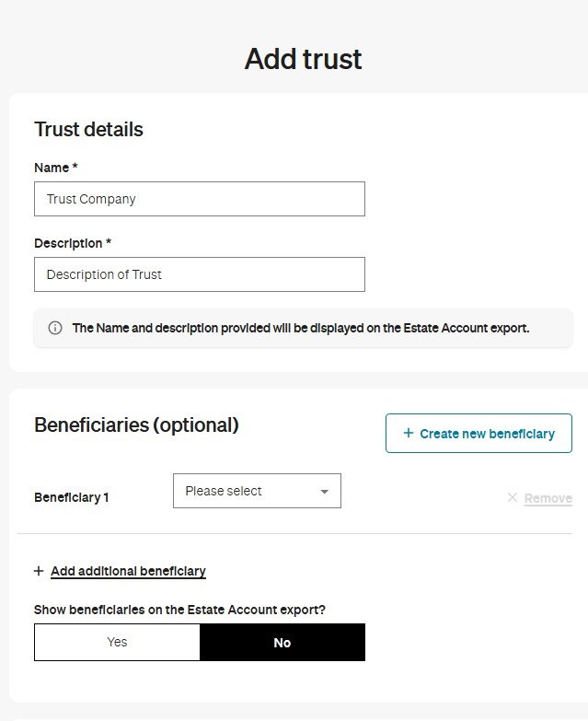Click the Add additional beneficiary link
588x721 pixels.
[128, 571]
